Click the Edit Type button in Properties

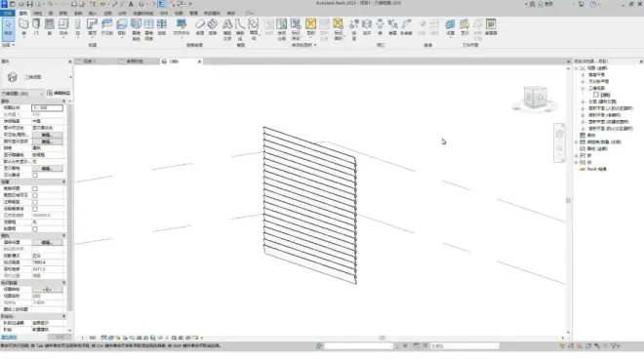coord(59,94)
